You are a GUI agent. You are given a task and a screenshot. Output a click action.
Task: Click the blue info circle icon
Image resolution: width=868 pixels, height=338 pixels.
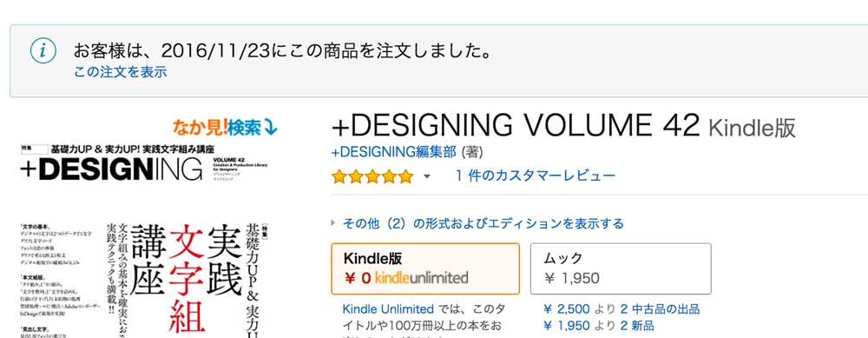click(43, 51)
